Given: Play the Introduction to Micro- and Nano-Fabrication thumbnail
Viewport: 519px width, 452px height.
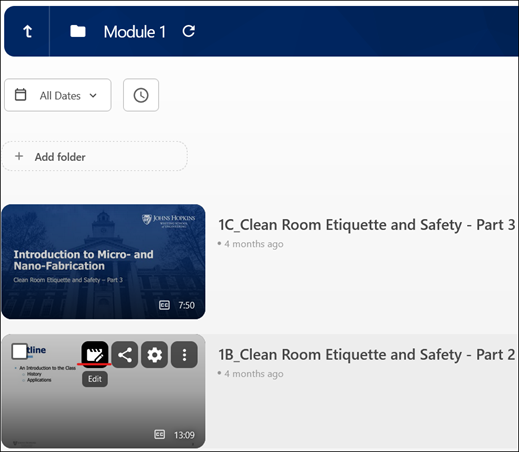Looking at the screenshot, I should point(103,262).
